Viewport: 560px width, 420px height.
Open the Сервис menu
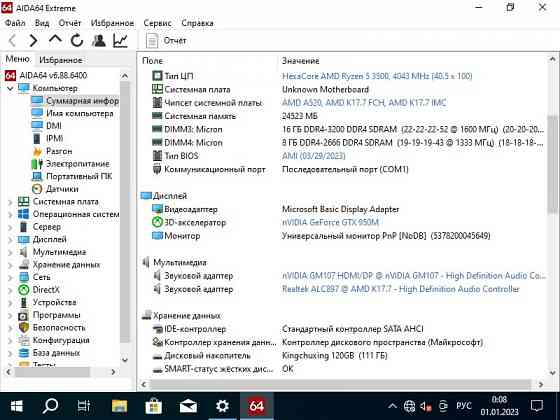[x=157, y=23]
